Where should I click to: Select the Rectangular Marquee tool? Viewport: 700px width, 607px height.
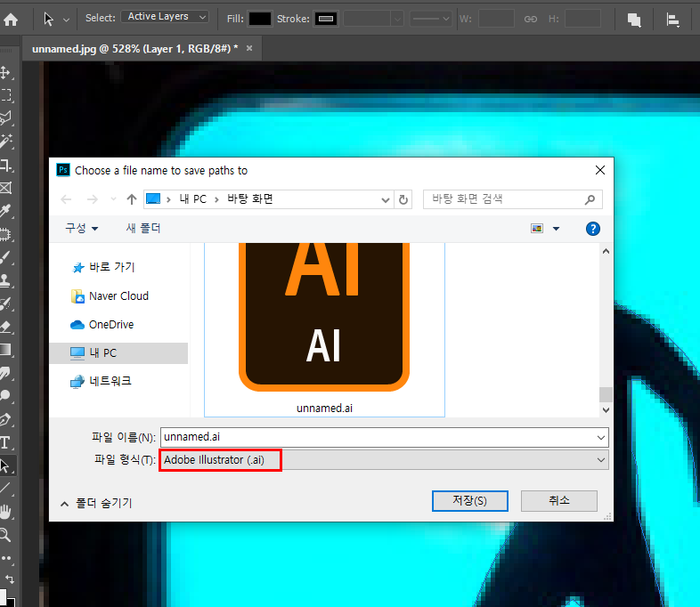(x=5, y=95)
